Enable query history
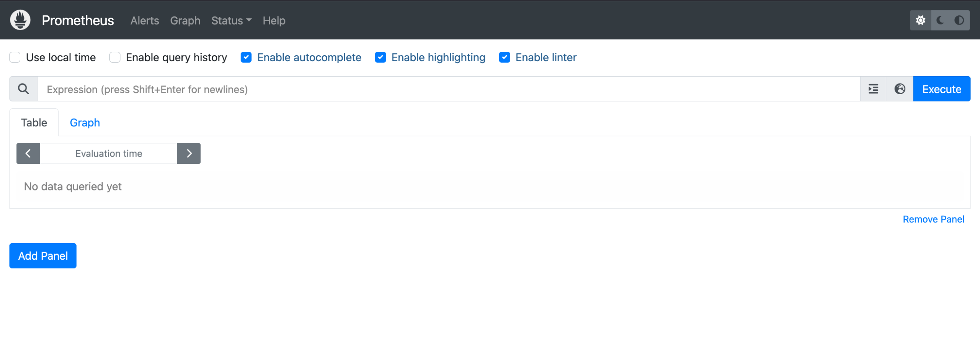Image resolution: width=980 pixels, height=352 pixels. pyautogui.click(x=115, y=57)
